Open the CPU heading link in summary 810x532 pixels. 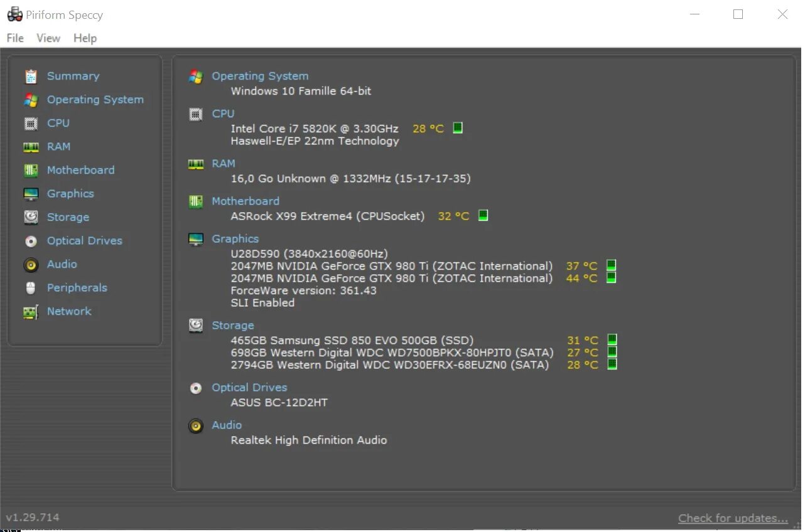click(x=223, y=114)
